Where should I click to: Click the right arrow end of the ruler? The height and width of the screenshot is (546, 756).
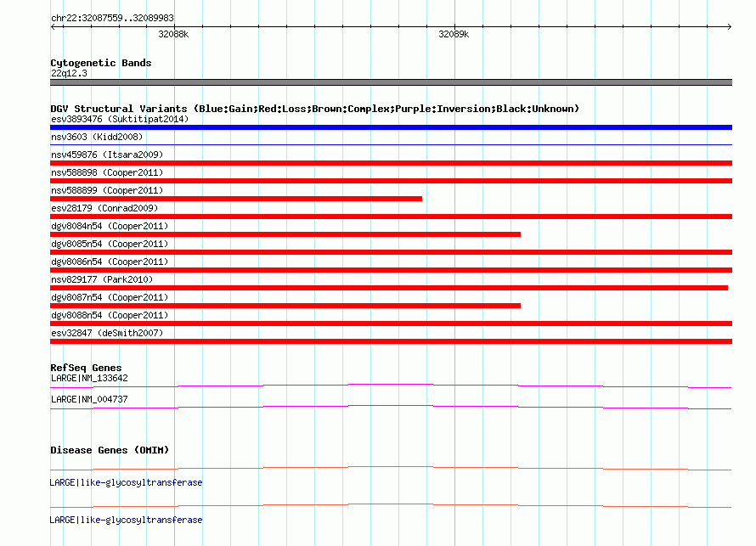coord(729,26)
